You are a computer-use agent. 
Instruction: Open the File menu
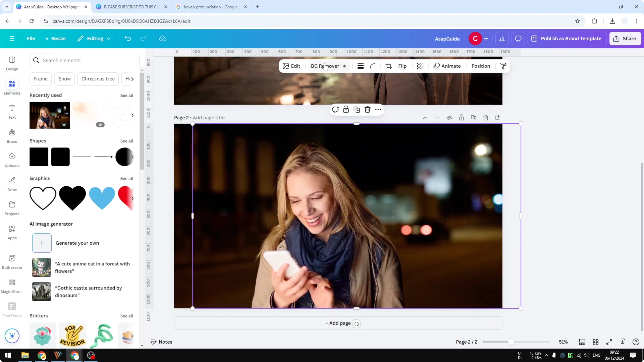pyautogui.click(x=31, y=38)
